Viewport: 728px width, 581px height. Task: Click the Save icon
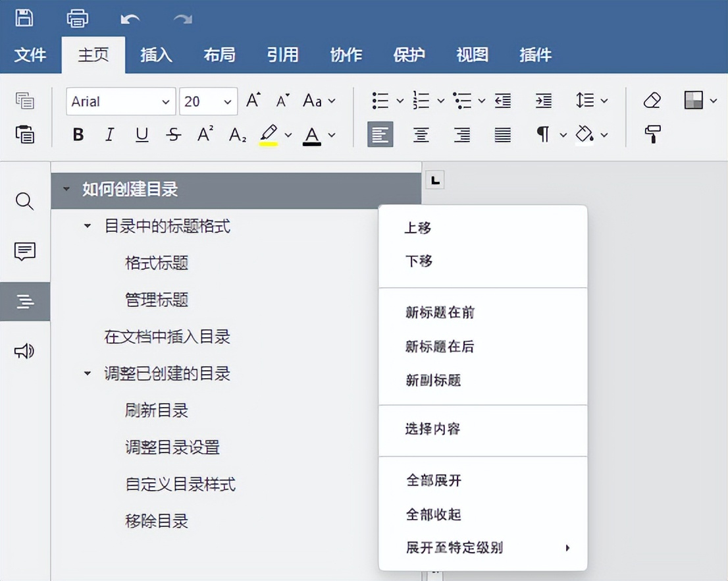pyautogui.click(x=26, y=18)
